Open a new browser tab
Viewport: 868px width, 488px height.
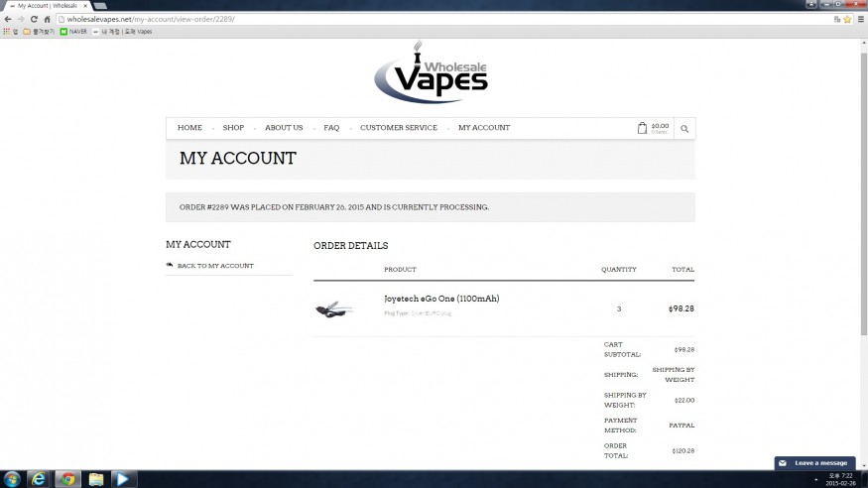point(100,6)
